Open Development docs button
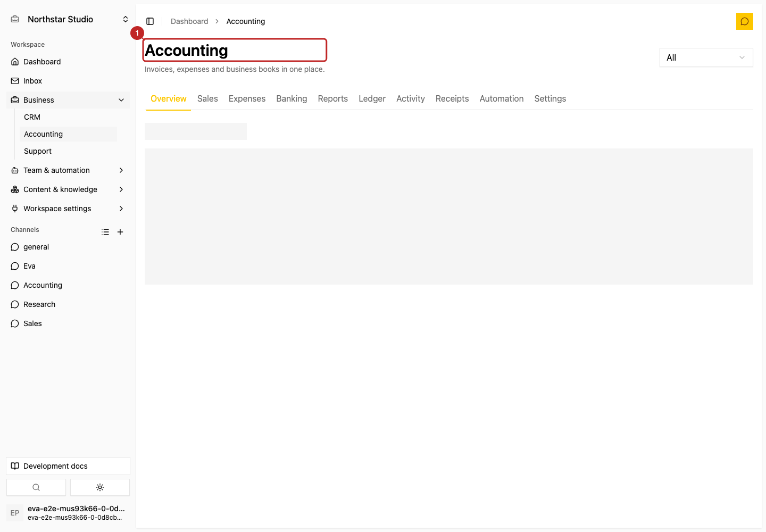 [x=68, y=466]
